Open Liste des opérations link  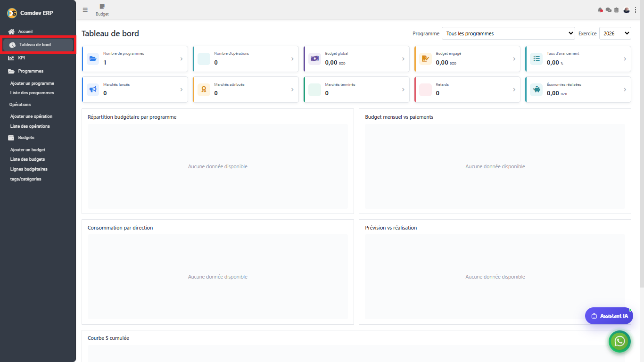(x=30, y=126)
